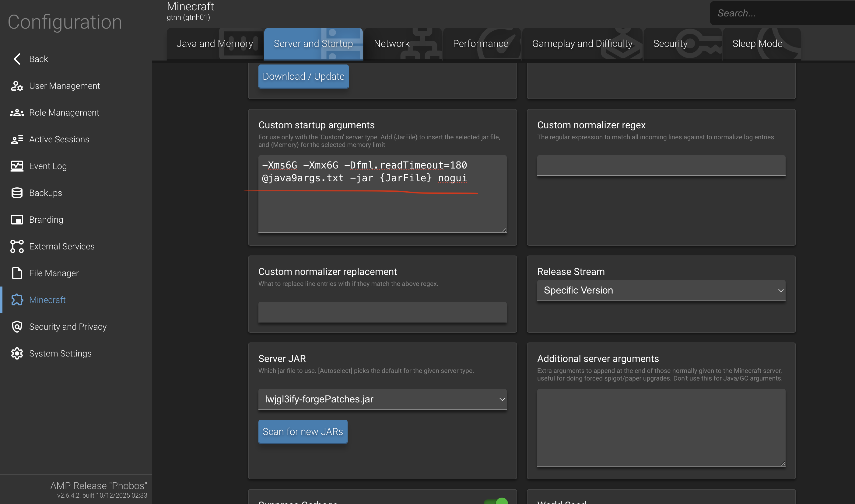The image size is (855, 504).
Task: Open System Settings page
Action: (60, 353)
